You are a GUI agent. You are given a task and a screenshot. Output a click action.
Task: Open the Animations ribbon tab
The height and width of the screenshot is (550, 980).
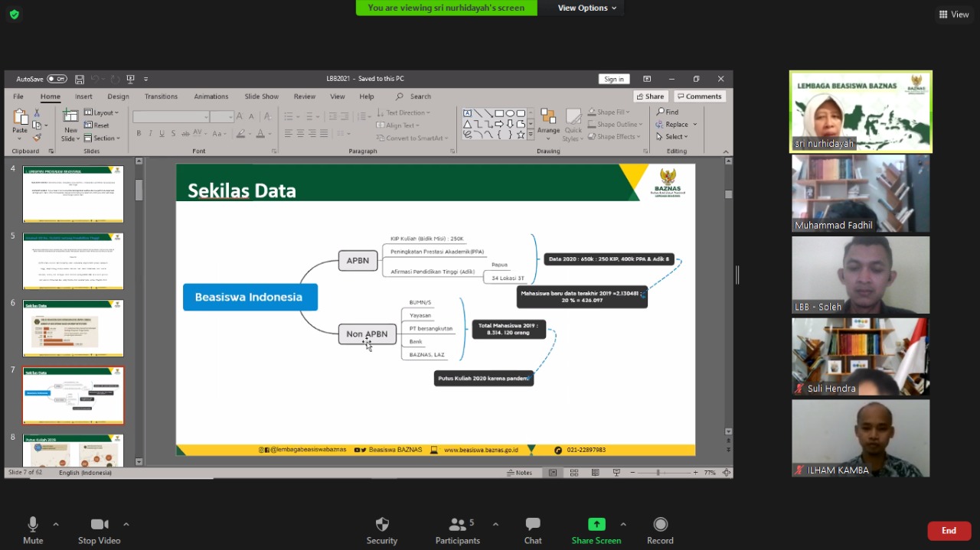(211, 96)
